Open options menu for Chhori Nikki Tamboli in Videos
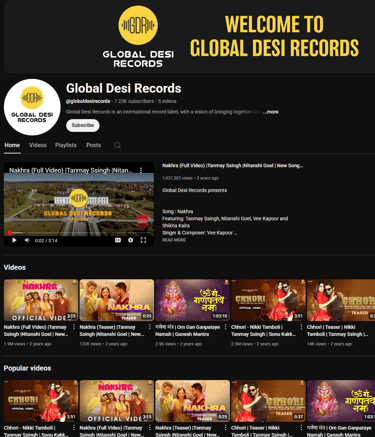Image resolution: width=375 pixels, height=437 pixels. [x=301, y=327]
